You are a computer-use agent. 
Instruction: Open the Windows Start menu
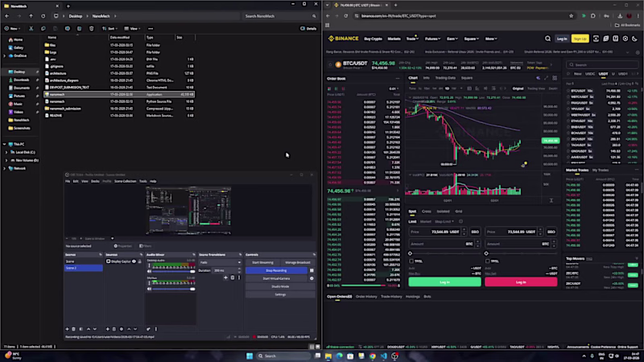250,356
